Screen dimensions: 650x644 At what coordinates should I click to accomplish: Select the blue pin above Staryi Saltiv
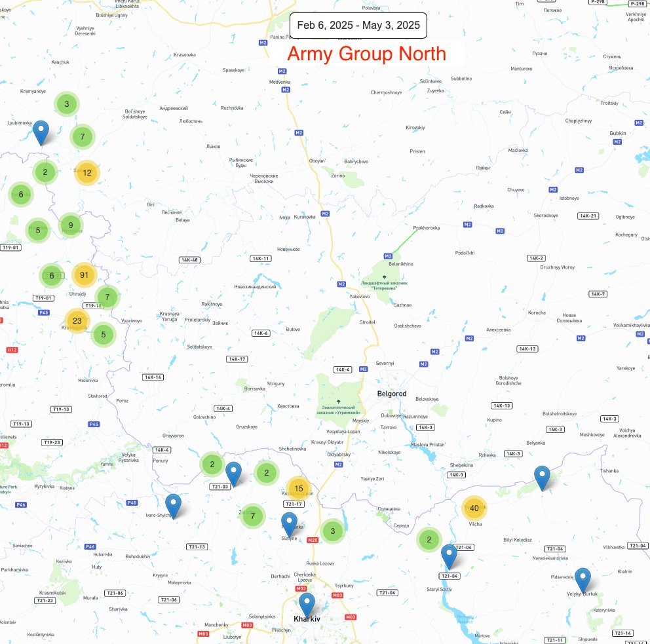coord(449,556)
